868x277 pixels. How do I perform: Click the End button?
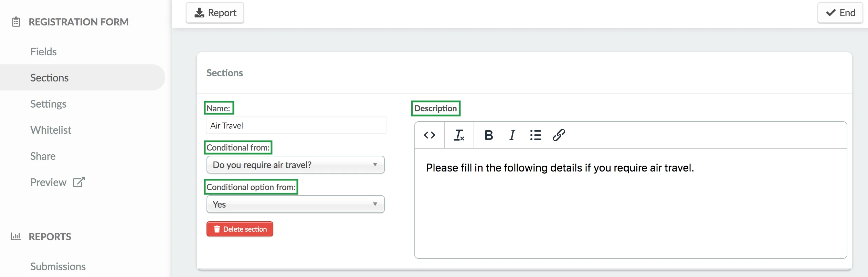840,13
